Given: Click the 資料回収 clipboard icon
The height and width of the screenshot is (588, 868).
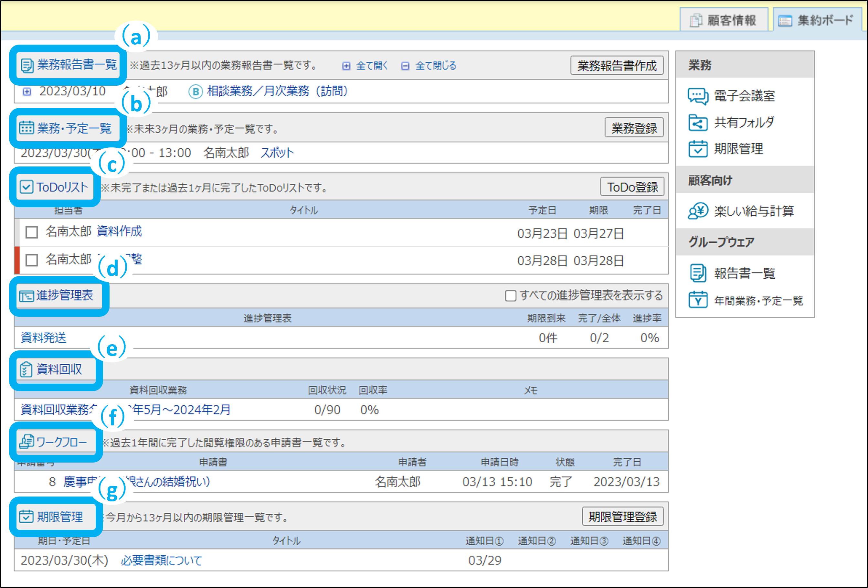Looking at the screenshot, I should (26, 369).
